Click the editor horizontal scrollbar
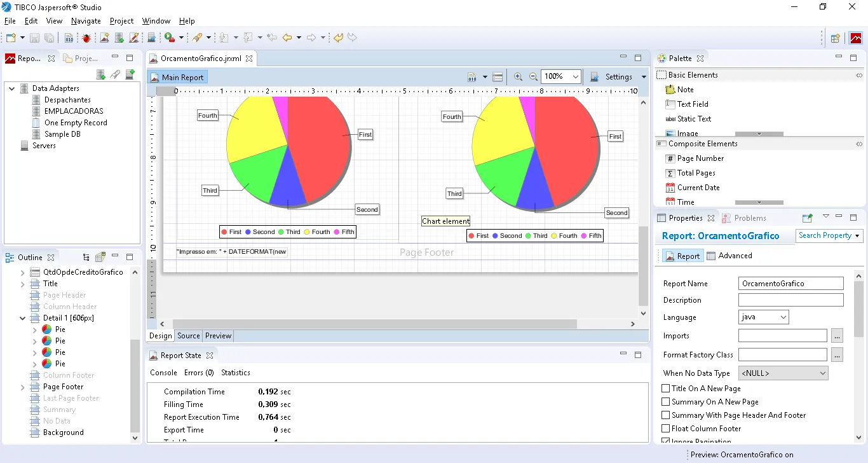 point(375,324)
